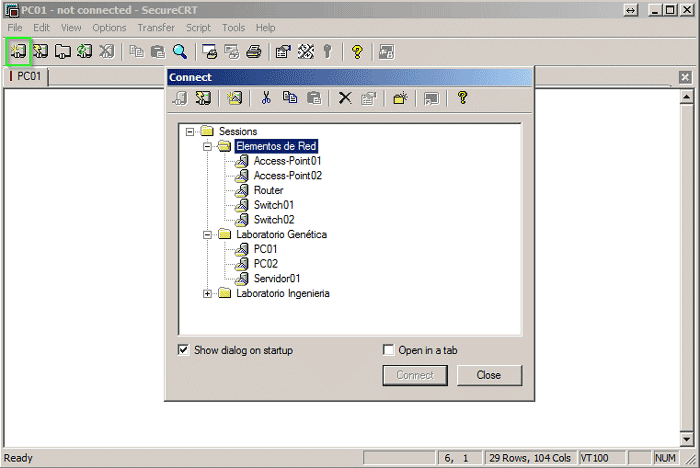Open the Transfer menu
This screenshot has width=700, height=468.
click(x=155, y=28)
